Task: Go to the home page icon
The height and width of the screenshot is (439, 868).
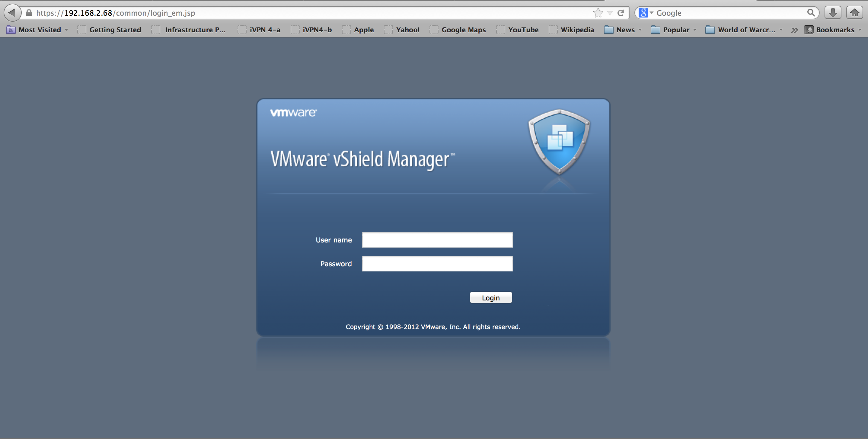Action: pyautogui.click(x=854, y=13)
